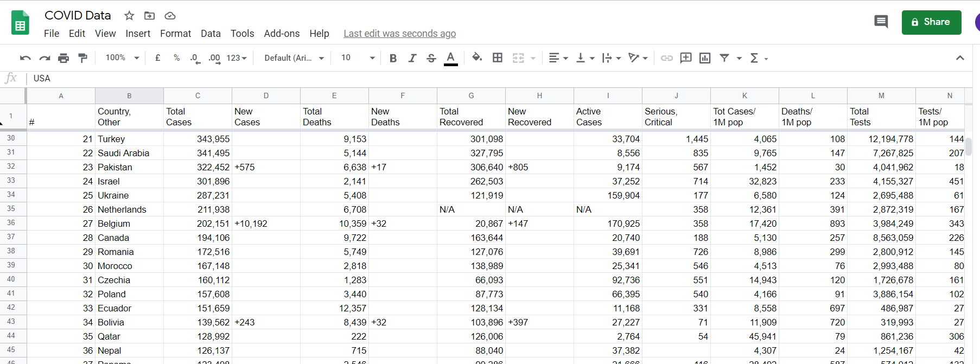This screenshot has height=364, width=980.
Task: Open the 'Last edit was seconds ago' link
Action: (399, 34)
